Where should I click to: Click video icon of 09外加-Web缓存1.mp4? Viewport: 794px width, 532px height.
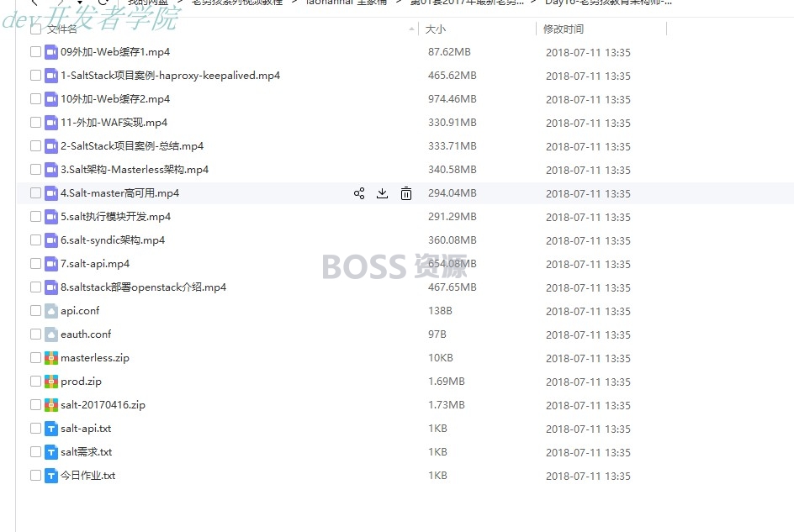(x=51, y=52)
